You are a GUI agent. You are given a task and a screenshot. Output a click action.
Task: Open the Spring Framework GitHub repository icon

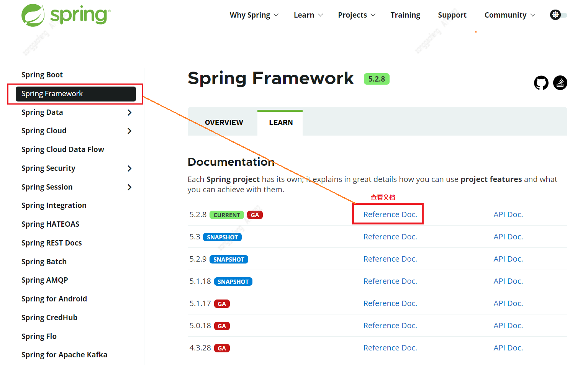coord(541,82)
